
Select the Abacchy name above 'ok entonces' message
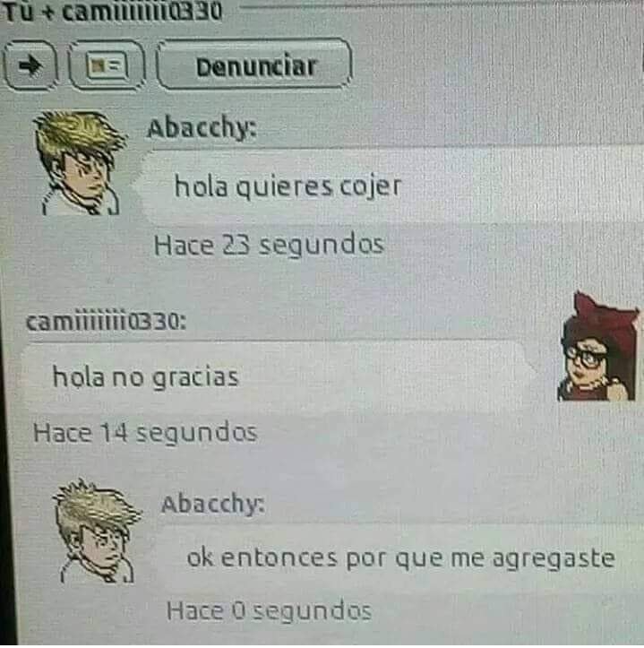213,505
